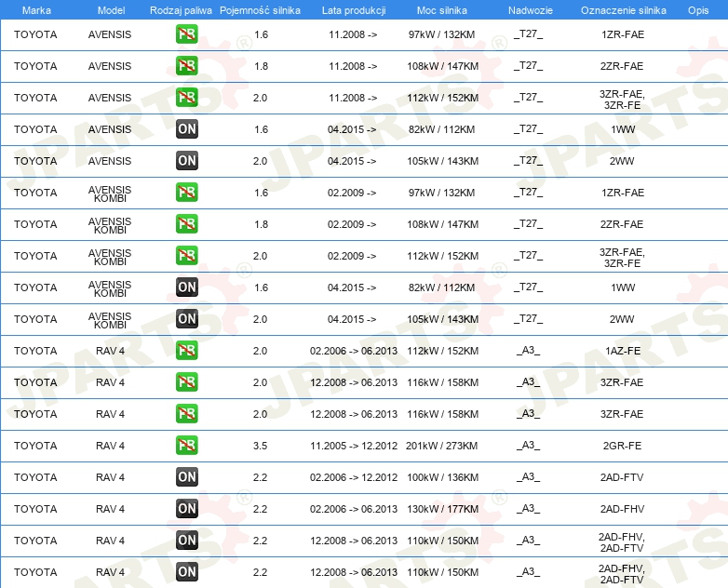Click 1ZR-FAE in the 02.2009 Avensis Kombi row

click(623, 193)
